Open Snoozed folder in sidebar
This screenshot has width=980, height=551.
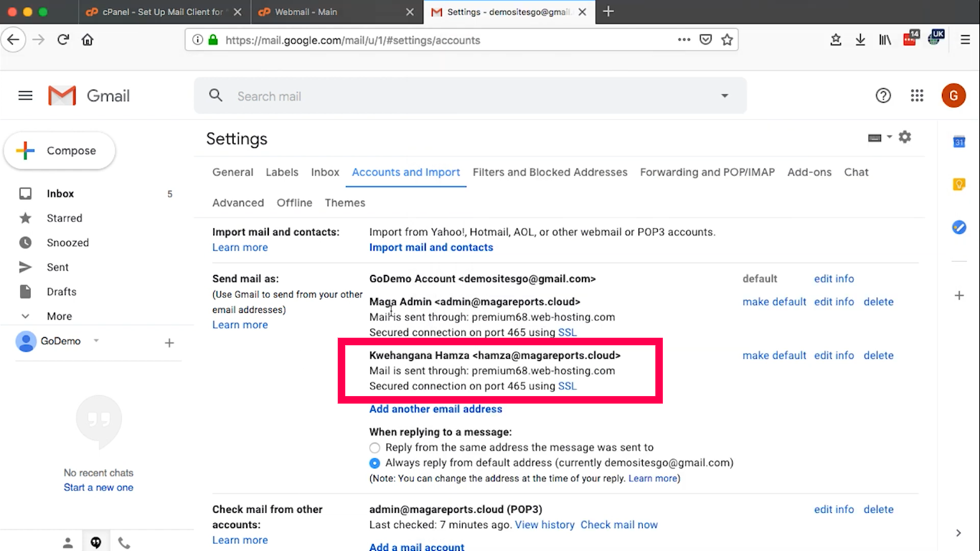67,242
